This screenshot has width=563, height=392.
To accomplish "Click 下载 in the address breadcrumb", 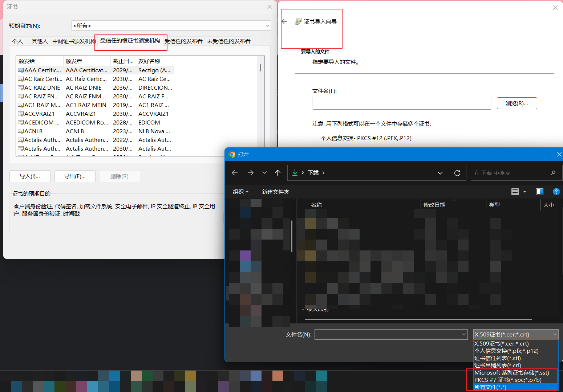I will pyautogui.click(x=313, y=173).
